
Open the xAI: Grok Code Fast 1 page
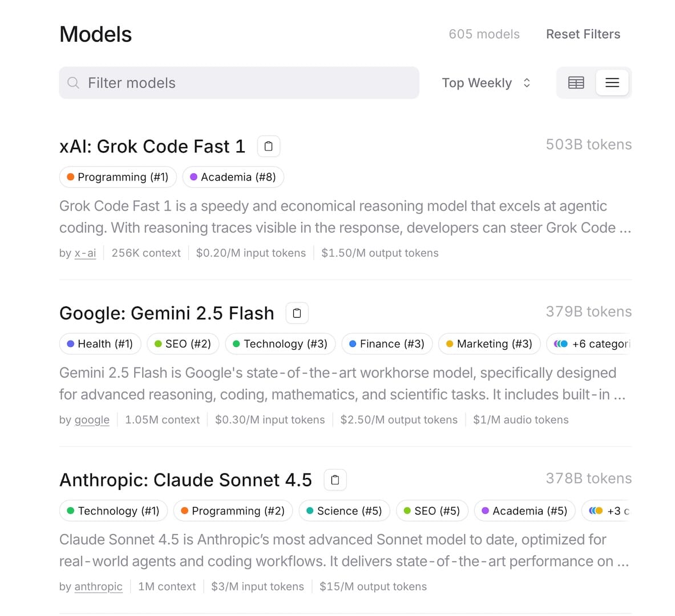[152, 147]
